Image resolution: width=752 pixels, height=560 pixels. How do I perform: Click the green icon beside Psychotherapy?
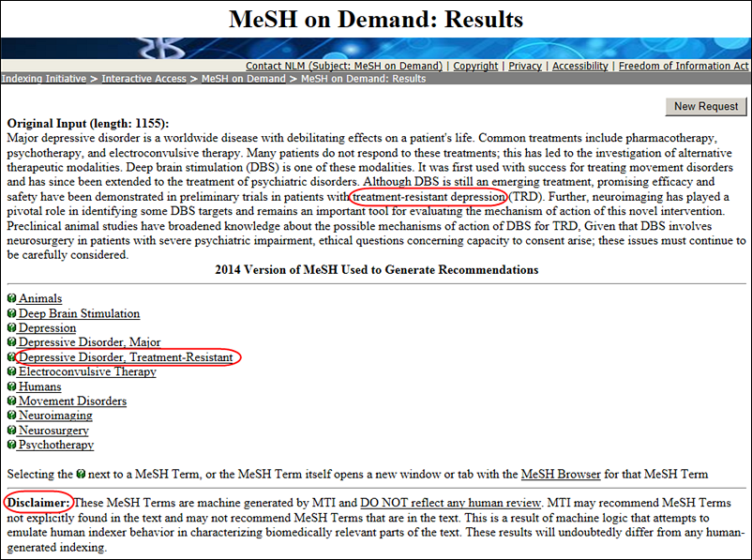click(x=12, y=445)
